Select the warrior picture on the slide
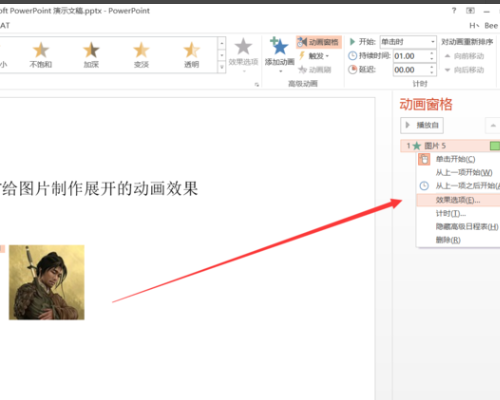 47,282
